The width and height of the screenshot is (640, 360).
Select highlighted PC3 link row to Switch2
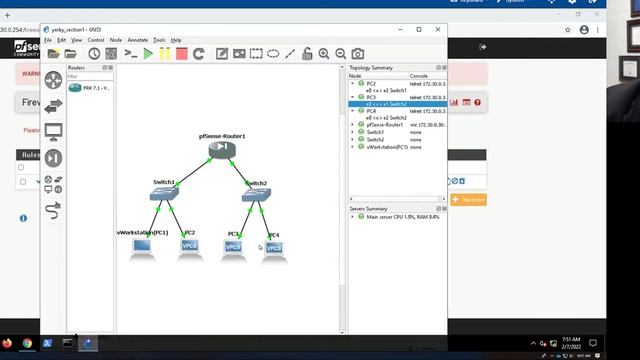[x=398, y=104]
